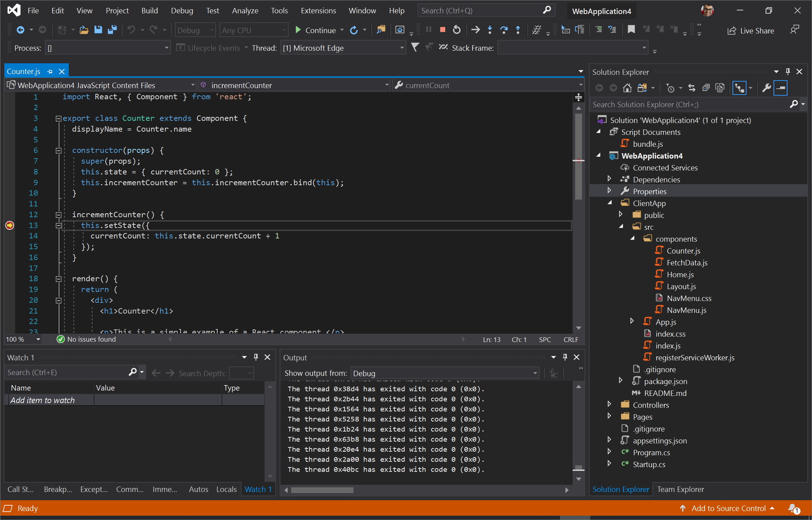812x520 pixels.
Task: Toggle breakpoint on line 13
Action: [9, 225]
